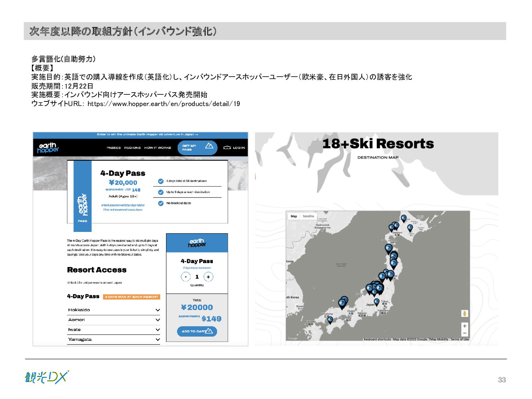This screenshot has height=399, width=532.
Task: Click the Earth Hopper logo in cart panel
Action: (x=197, y=243)
